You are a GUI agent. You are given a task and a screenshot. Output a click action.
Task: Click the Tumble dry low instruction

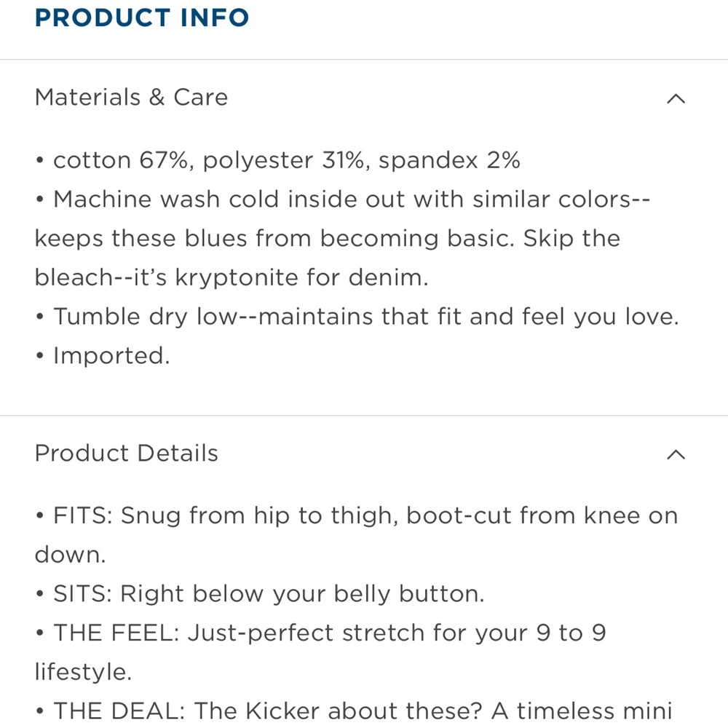(x=364, y=317)
